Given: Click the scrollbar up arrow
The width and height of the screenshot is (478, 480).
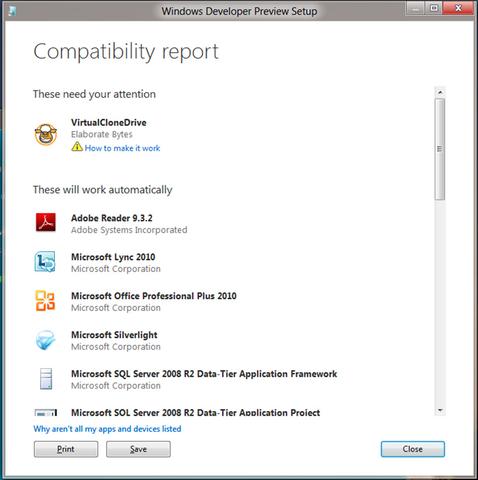Looking at the screenshot, I should click(440, 92).
